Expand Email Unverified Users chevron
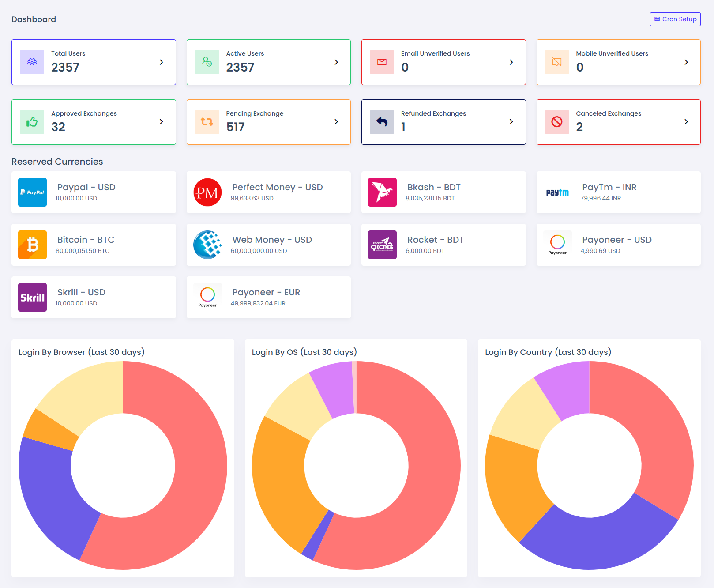 tap(511, 62)
